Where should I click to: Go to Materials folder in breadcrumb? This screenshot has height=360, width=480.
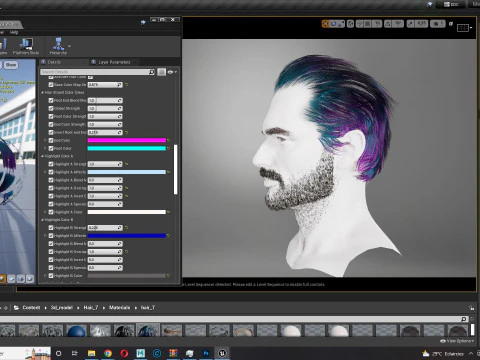click(119, 308)
